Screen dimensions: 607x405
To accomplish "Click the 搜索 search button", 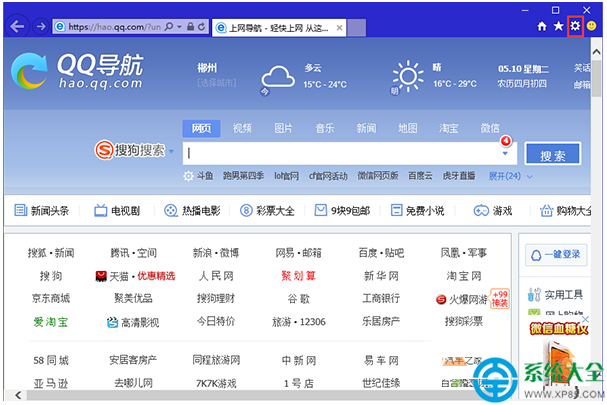I will click(553, 154).
